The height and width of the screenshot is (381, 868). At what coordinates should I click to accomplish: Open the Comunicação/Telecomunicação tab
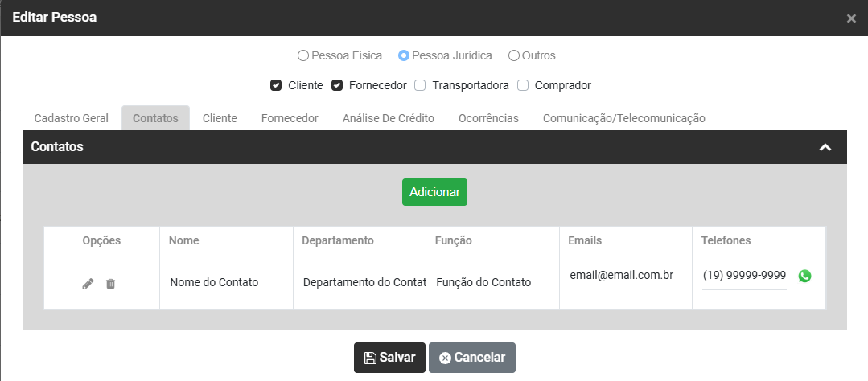pyautogui.click(x=623, y=118)
